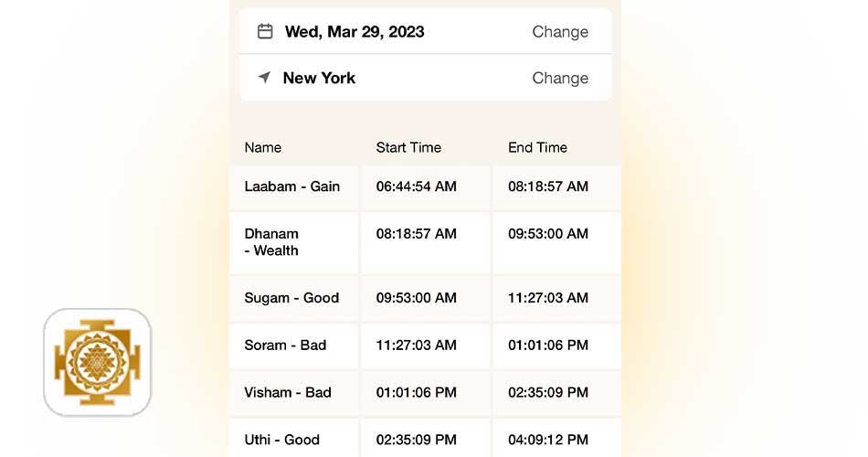Image resolution: width=868 pixels, height=457 pixels.
Task: Select the Visham - Bad row name
Action: (x=288, y=392)
